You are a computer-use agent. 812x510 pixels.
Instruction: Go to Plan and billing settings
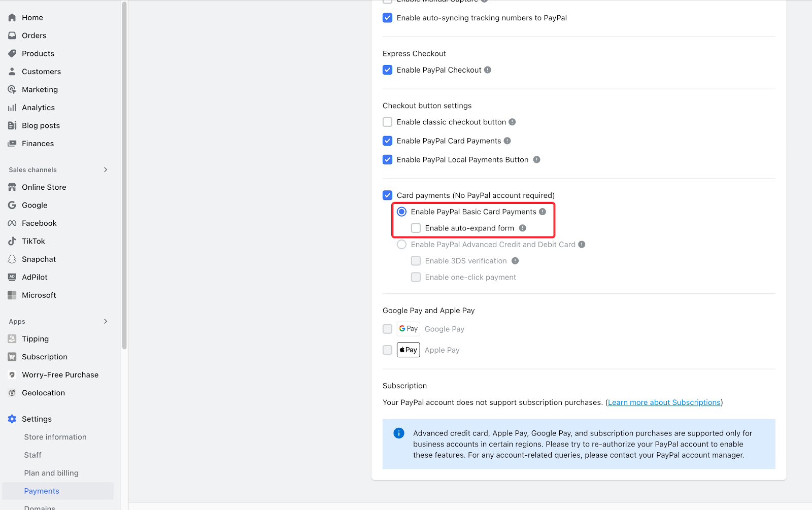click(x=51, y=473)
